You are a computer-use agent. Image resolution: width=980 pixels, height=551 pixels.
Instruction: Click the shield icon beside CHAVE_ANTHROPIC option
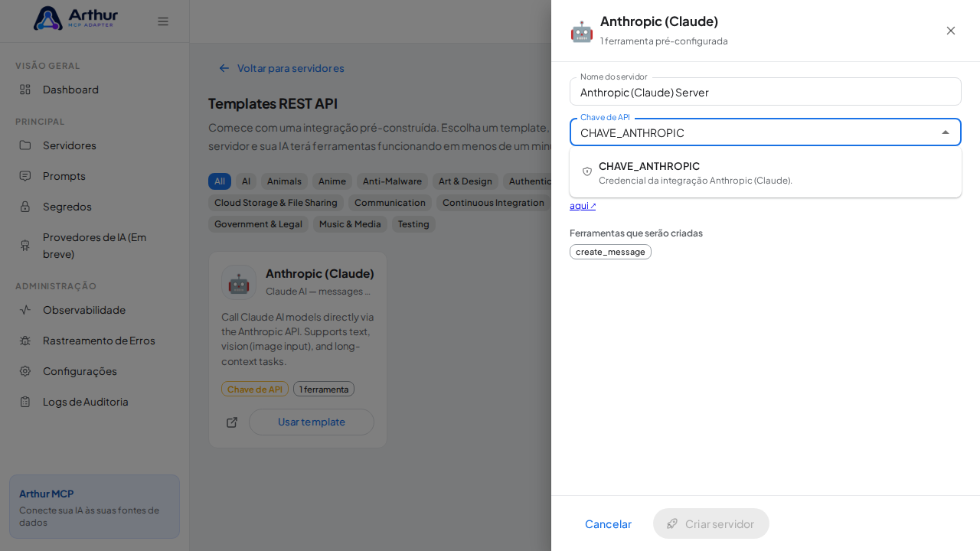tap(587, 171)
